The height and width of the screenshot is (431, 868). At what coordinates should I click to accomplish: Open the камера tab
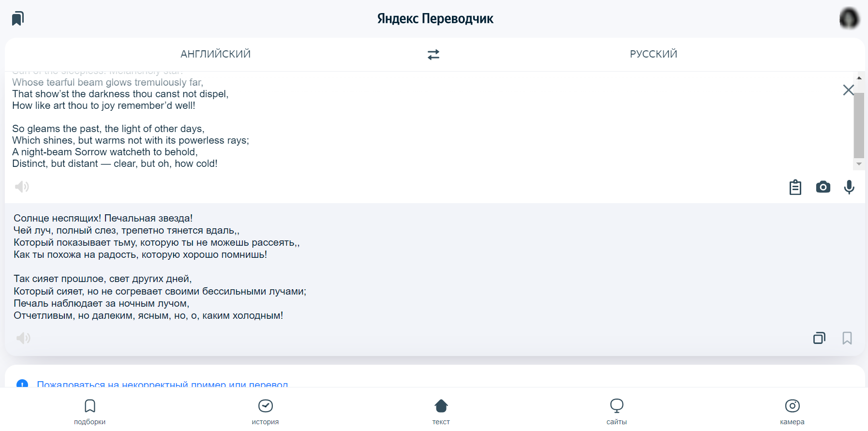792,412
